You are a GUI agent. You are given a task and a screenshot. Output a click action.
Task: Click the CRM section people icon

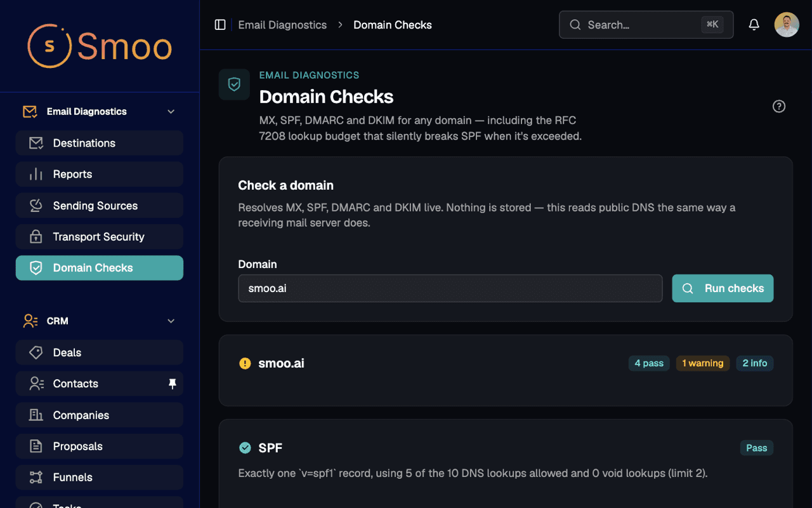30,321
